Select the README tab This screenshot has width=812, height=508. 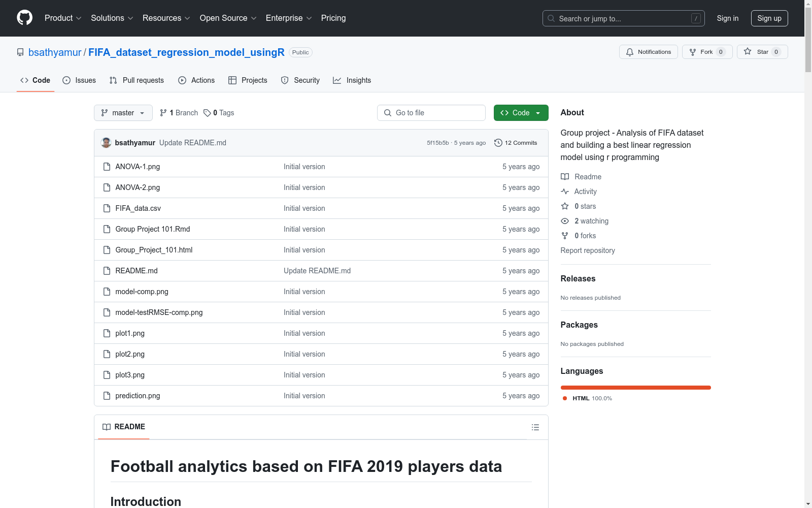point(124,427)
